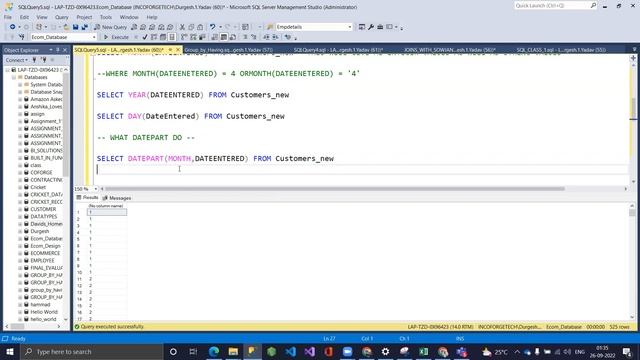Open Microsoft Edge from the taskbar
Screen dimensions: 640x360
pos(213,351)
